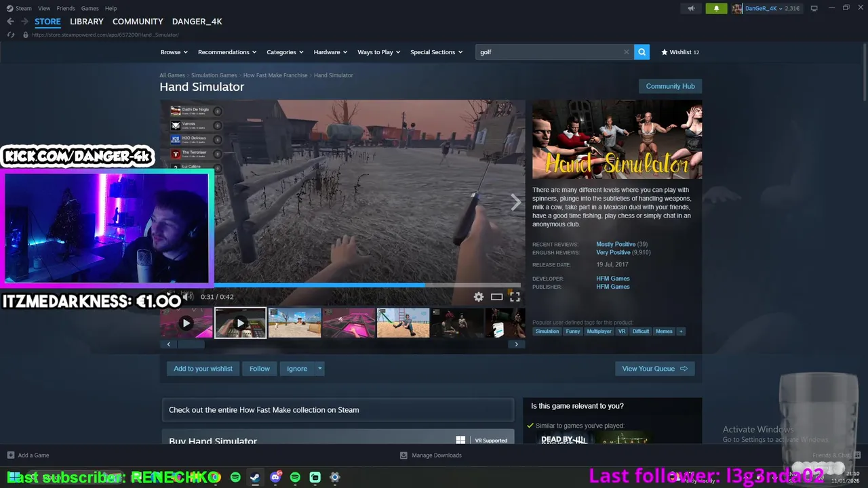The image size is (868, 488).
Task: Switch video to theater mode
Action: click(x=496, y=297)
